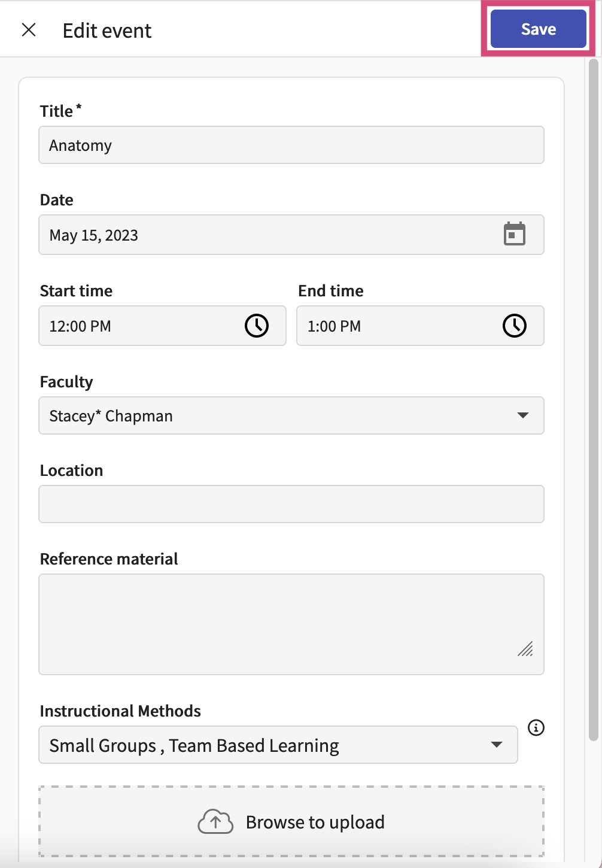Close the Edit event panel with the X
Image resolution: width=602 pixels, height=868 pixels.
click(28, 29)
